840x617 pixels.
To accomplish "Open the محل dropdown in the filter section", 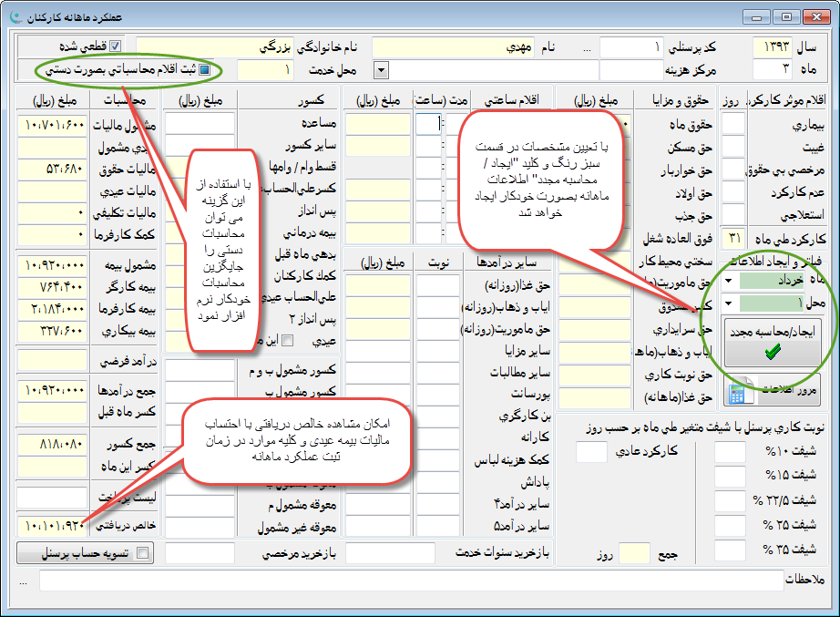I will tap(729, 302).
